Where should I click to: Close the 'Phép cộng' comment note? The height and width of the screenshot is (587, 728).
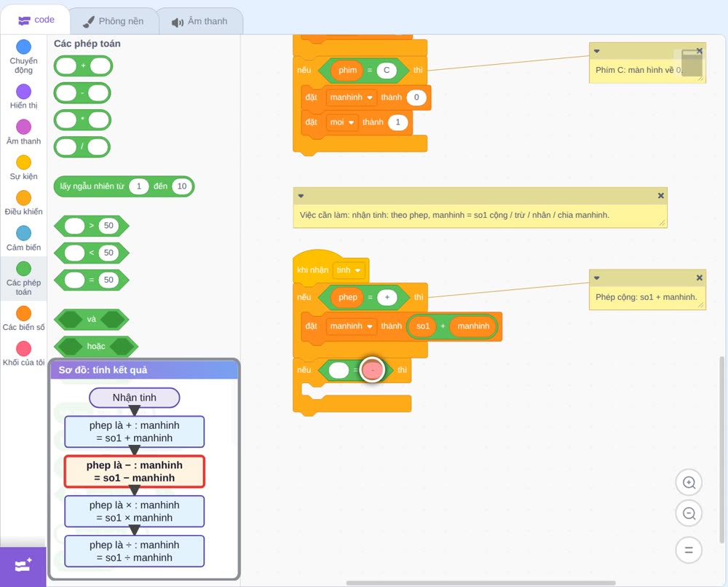(699, 277)
